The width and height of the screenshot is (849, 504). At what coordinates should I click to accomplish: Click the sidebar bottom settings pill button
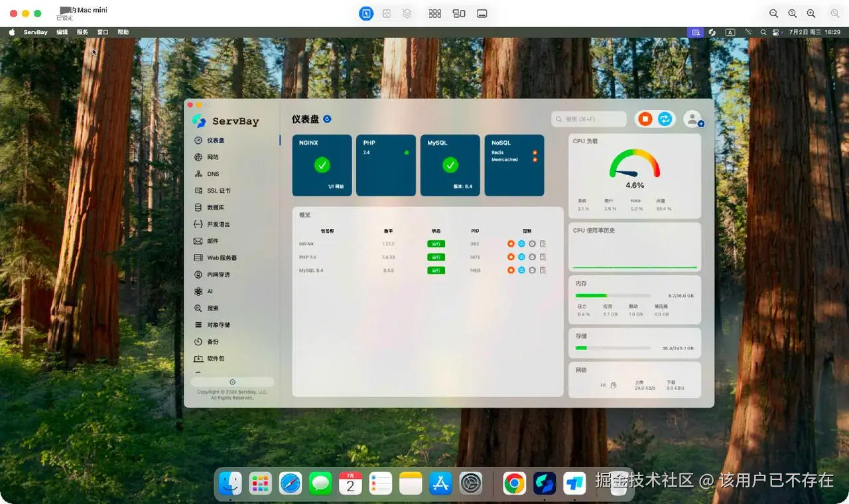(232, 382)
